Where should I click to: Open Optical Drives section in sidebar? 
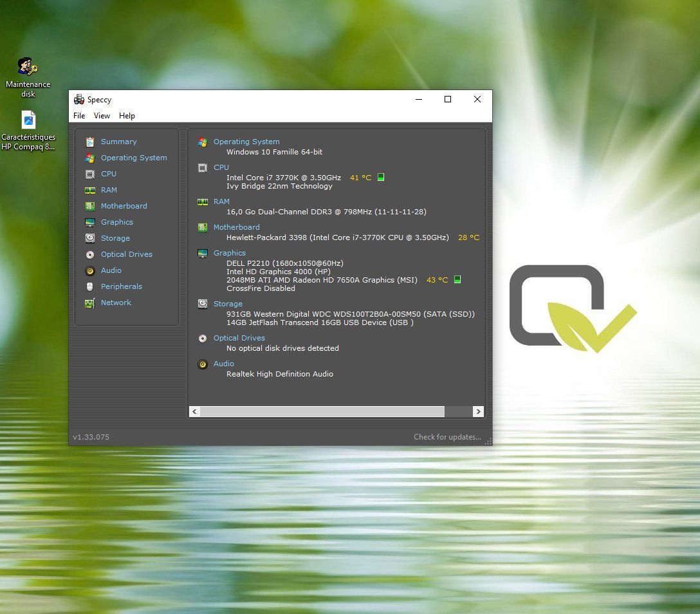click(x=126, y=254)
